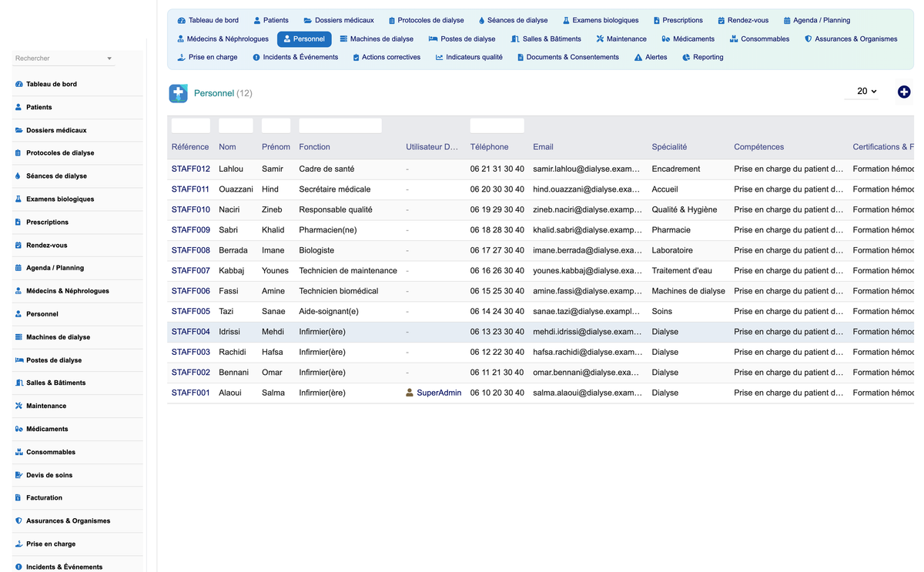Open the Actions correctives top menu tab
Image resolution: width=924 pixels, height=572 pixels.
tap(386, 57)
